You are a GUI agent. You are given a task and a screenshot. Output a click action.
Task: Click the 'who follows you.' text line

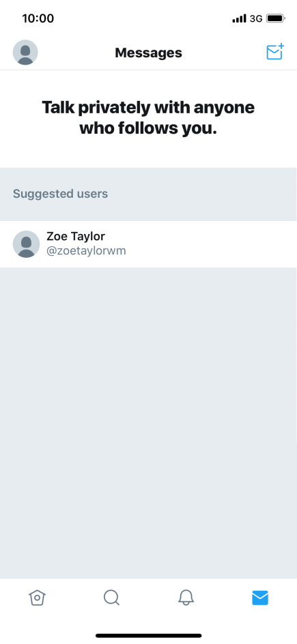(148, 128)
